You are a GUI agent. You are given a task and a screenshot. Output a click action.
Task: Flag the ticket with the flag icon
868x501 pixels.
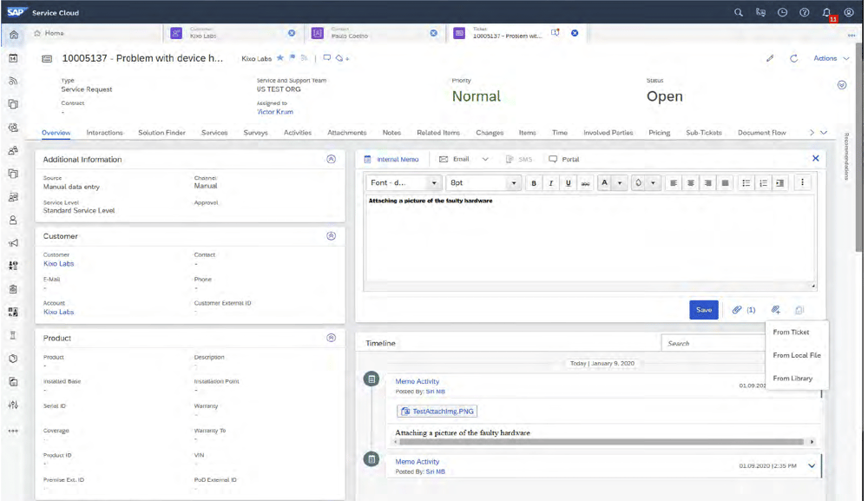(293, 57)
